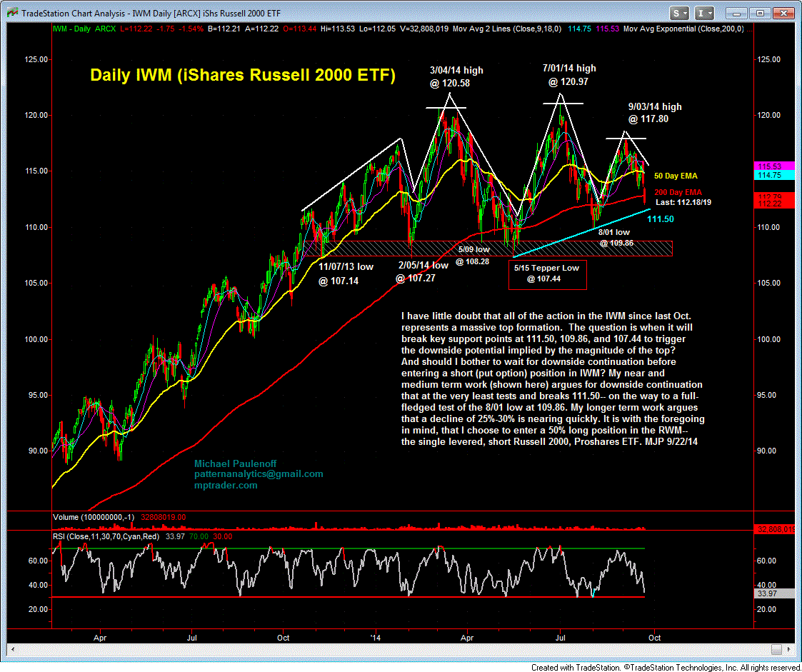Click the commentary paragraph ending 'MJP 9/22/14'
The width and height of the screenshot is (802, 672).
[x=553, y=379]
